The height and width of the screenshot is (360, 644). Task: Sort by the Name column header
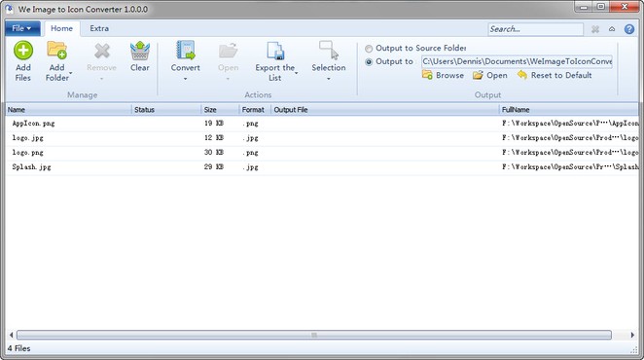(x=69, y=110)
